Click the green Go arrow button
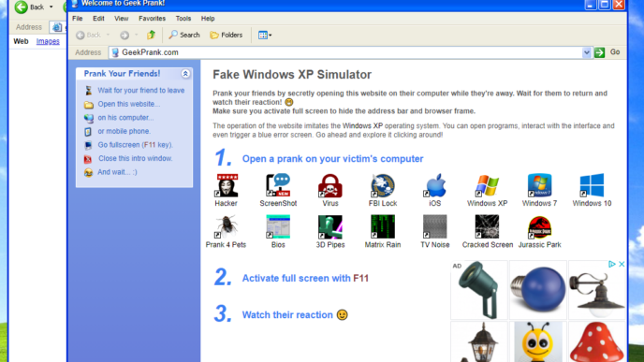This screenshot has height=362, width=644. 599,52
